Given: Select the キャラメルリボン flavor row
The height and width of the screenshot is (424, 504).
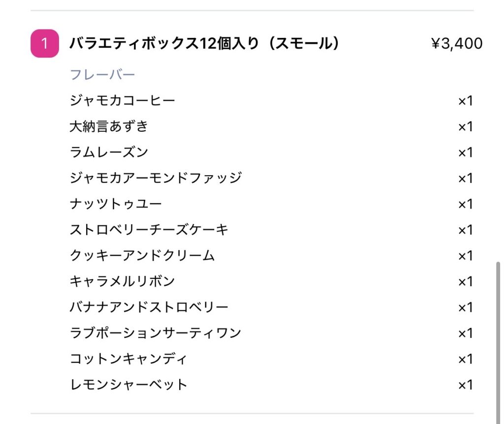Looking at the screenshot, I should [272, 281].
